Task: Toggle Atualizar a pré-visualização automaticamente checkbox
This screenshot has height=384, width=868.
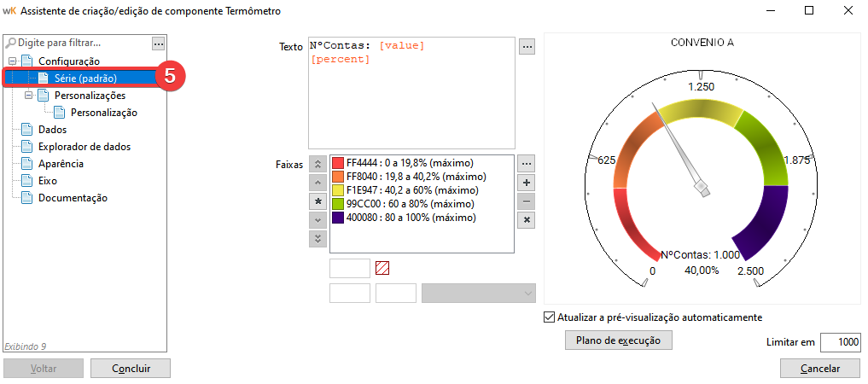Action: click(x=549, y=317)
